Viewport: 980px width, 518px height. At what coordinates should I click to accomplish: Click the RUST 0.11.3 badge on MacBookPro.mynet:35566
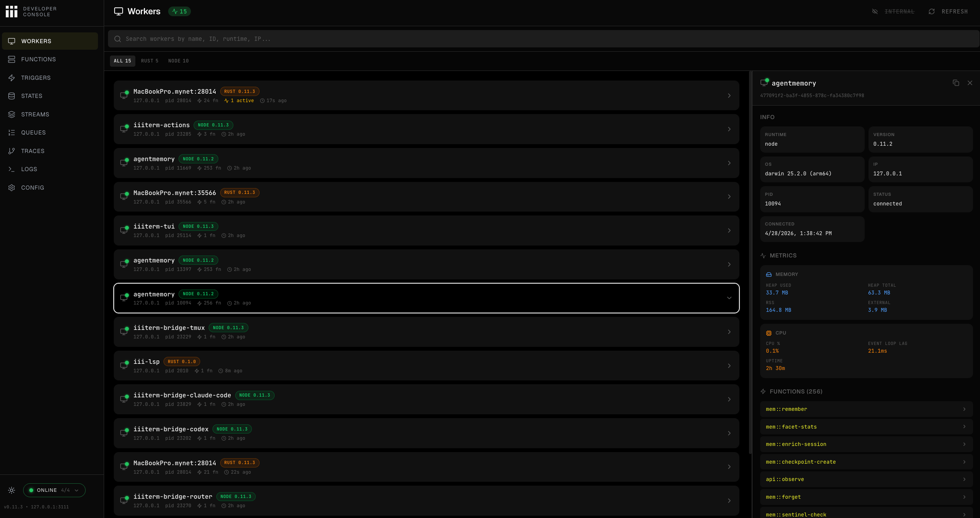pyautogui.click(x=240, y=193)
